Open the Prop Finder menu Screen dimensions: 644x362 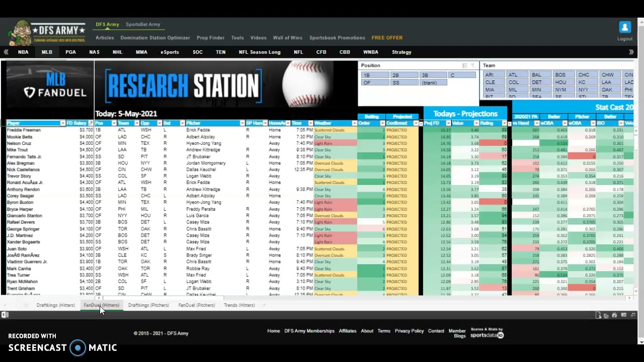tap(210, 38)
